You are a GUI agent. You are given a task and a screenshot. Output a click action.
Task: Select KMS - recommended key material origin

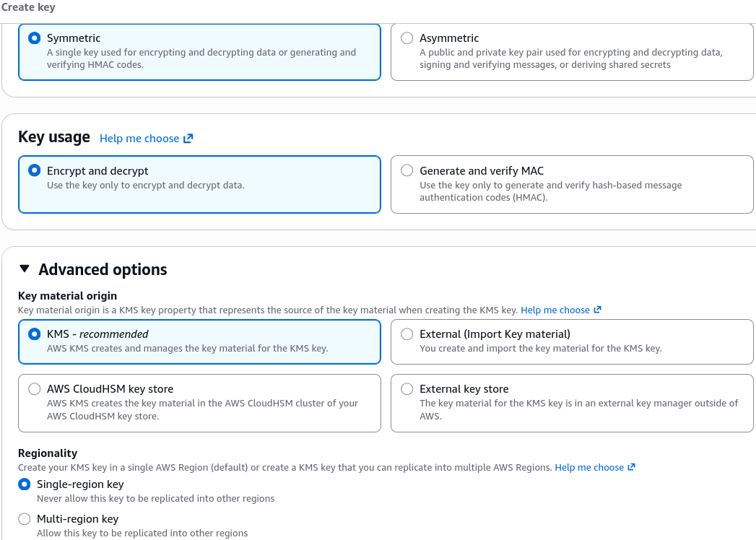34,334
